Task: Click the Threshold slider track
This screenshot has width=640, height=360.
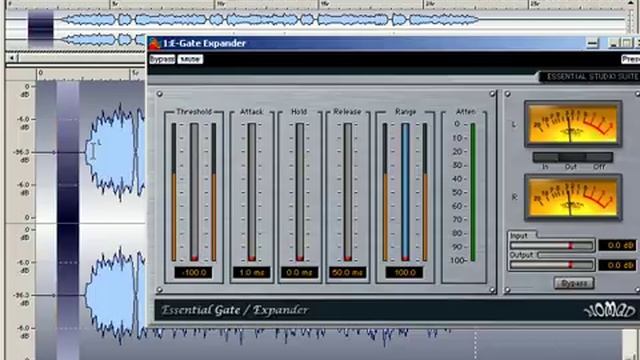Action: pos(194,192)
